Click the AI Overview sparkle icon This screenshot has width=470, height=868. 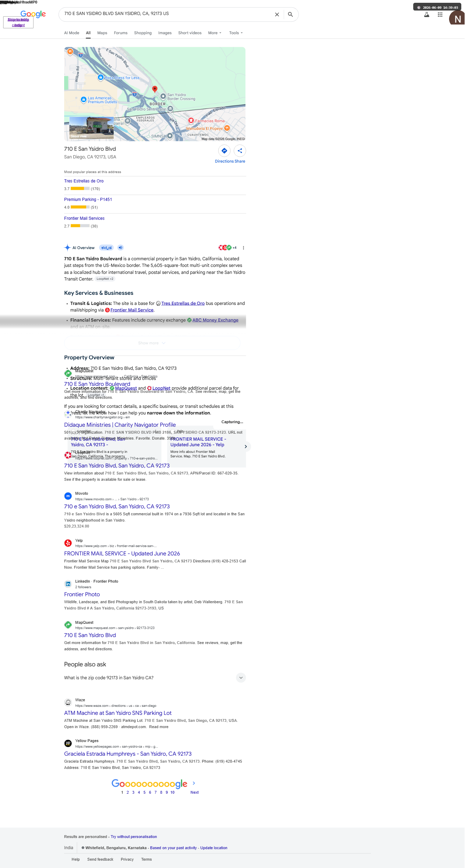pyautogui.click(x=67, y=248)
